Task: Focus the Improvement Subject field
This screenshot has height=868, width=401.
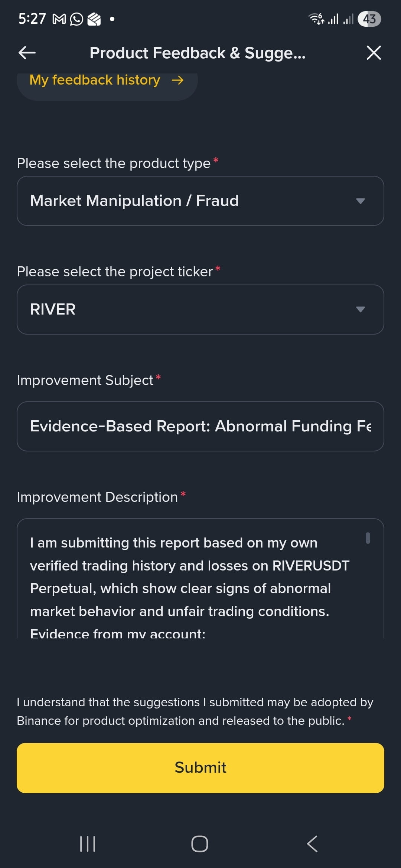Action: (x=200, y=426)
